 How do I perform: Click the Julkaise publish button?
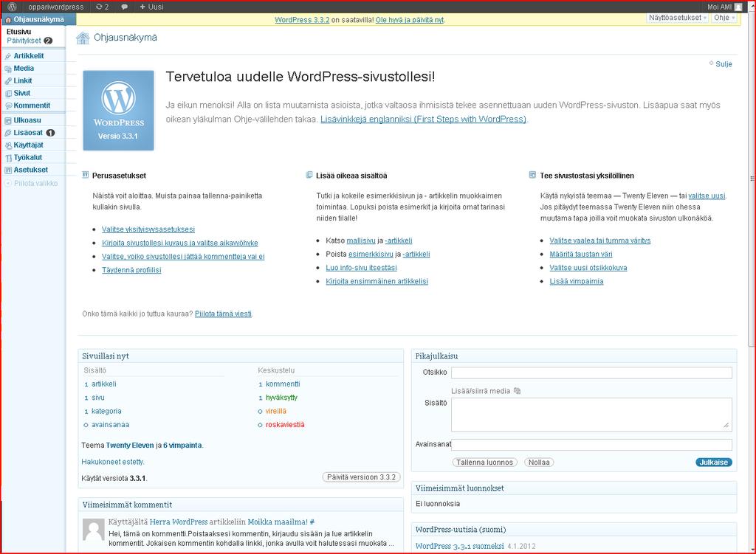point(714,463)
